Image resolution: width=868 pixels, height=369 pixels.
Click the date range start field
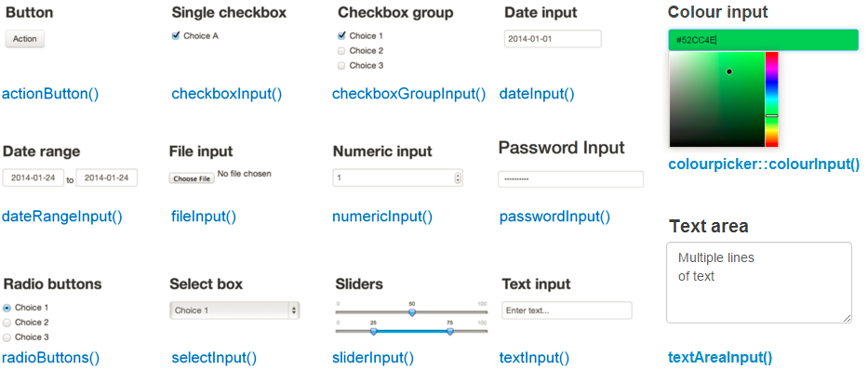[33, 178]
